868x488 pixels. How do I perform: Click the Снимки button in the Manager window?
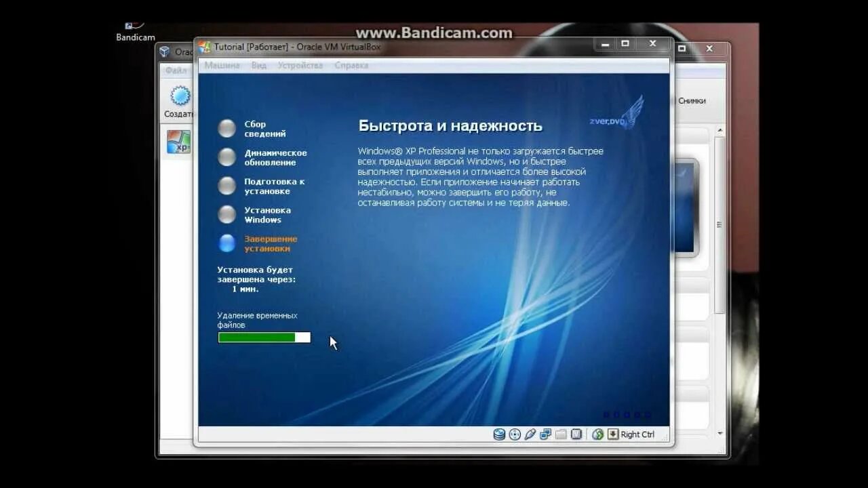coord(692,101)
